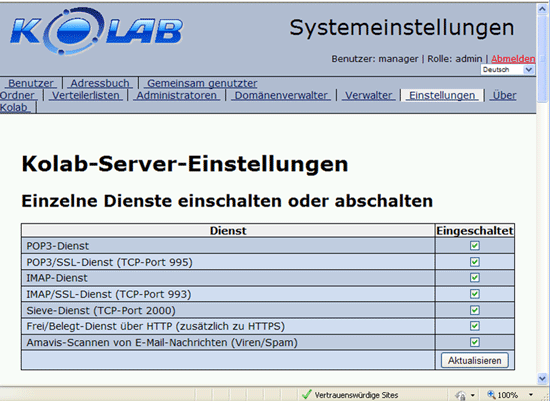This screenshot has width=550, height=401.
Task: Disable the POP3-Dienst checkbox
Action: coord(475,246)
